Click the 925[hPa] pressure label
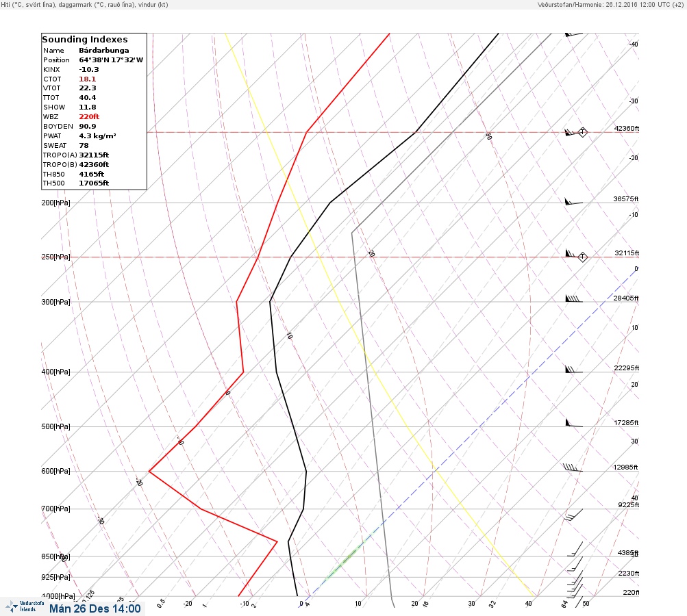This screenshot has width=687, height=616. click(55, 578)
